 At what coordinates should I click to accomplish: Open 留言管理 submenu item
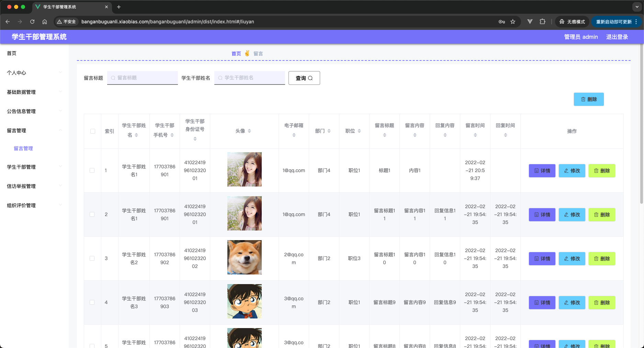click(23, 148)
